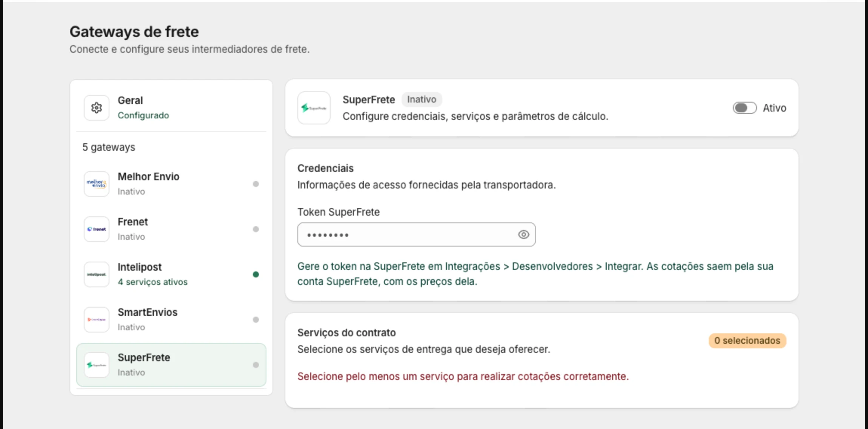This screenshot has width=868, height=429.
Task: Click the green 'Gere o token na SuperFrete' hint
Action: [x=535, y=274]
